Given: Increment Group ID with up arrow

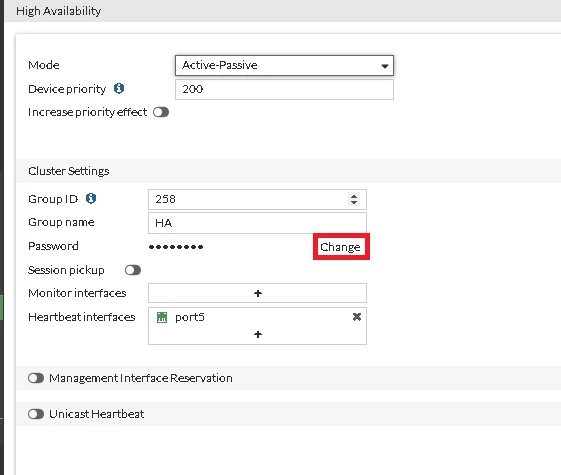Looking at the screenshot, I should point(354,196).
